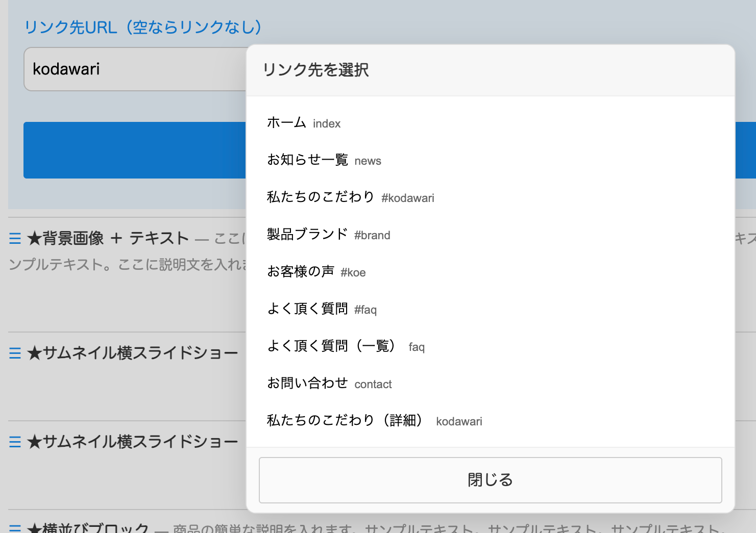
Task: Choose お客様の声 #koe option
Action: (x=316, y=272)
